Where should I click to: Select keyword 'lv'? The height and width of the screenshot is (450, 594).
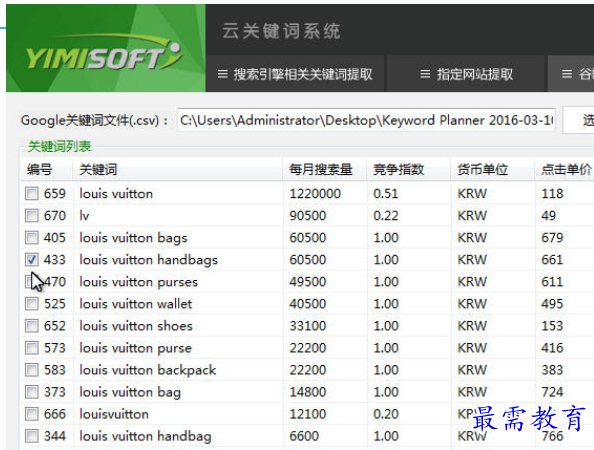coord(84,216)
